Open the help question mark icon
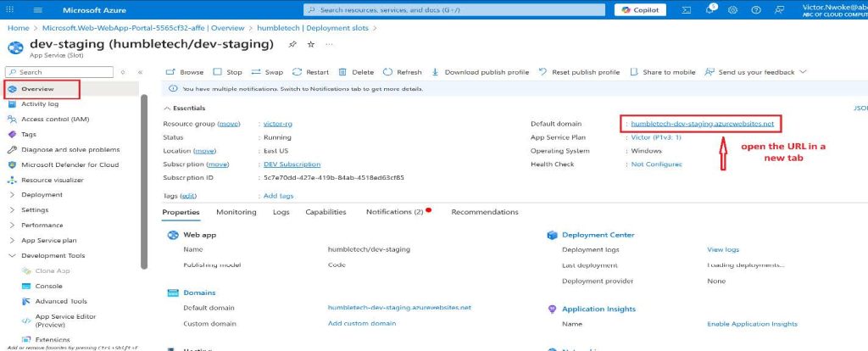 tap(756, 10)
